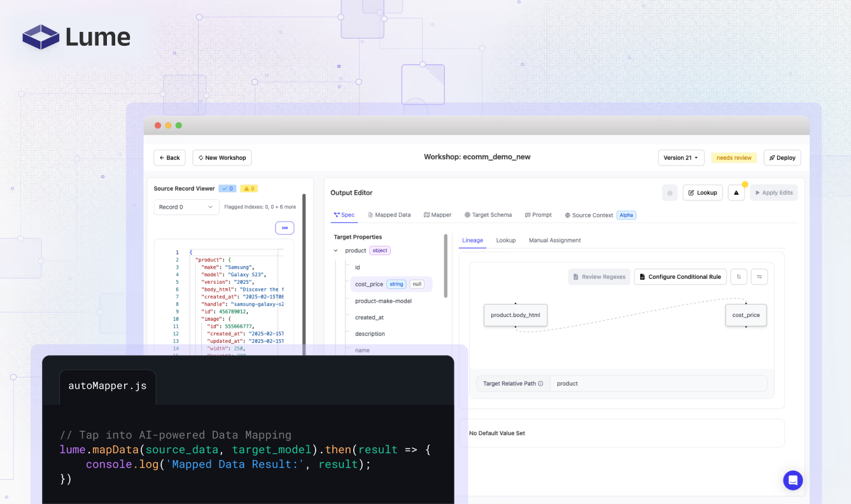Click the power icon beside Lookup button
The image size is (851, 504).
670,193
